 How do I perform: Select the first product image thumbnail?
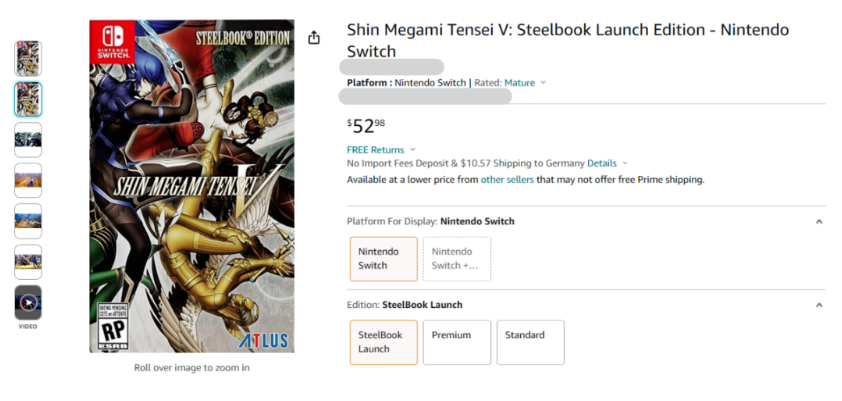[28, 58]
